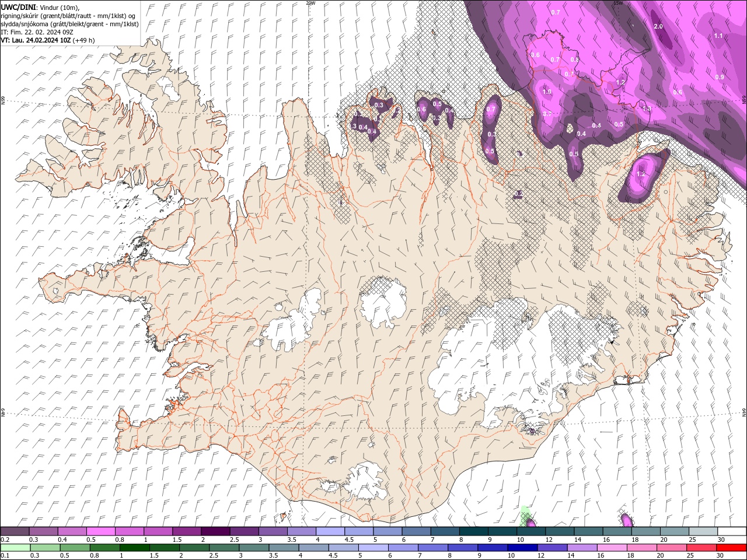Click the 'VT: Lau. 24.02.2024 10Z (+49 h)' line
Image resolution: width=747 pixels, height=560 pixels.
[48, 40]
